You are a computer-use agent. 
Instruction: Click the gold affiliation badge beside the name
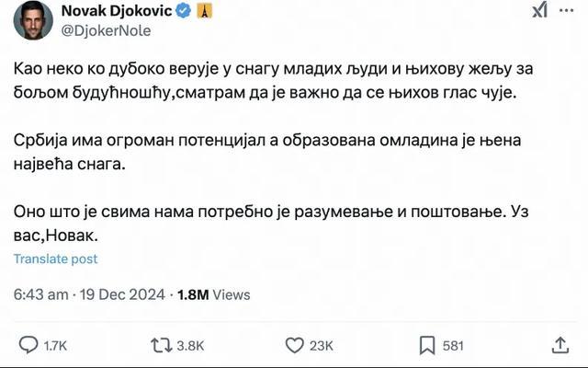205,12
